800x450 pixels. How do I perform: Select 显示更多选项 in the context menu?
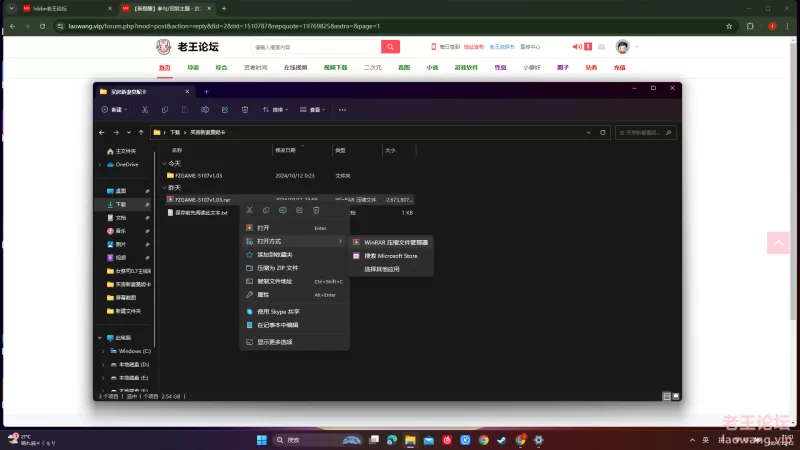click(x=294, y=342)
